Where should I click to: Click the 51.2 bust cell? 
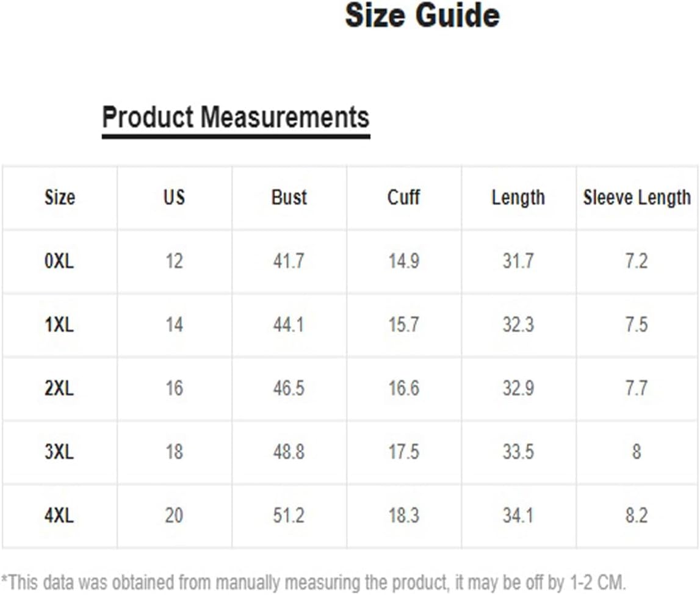289,516
